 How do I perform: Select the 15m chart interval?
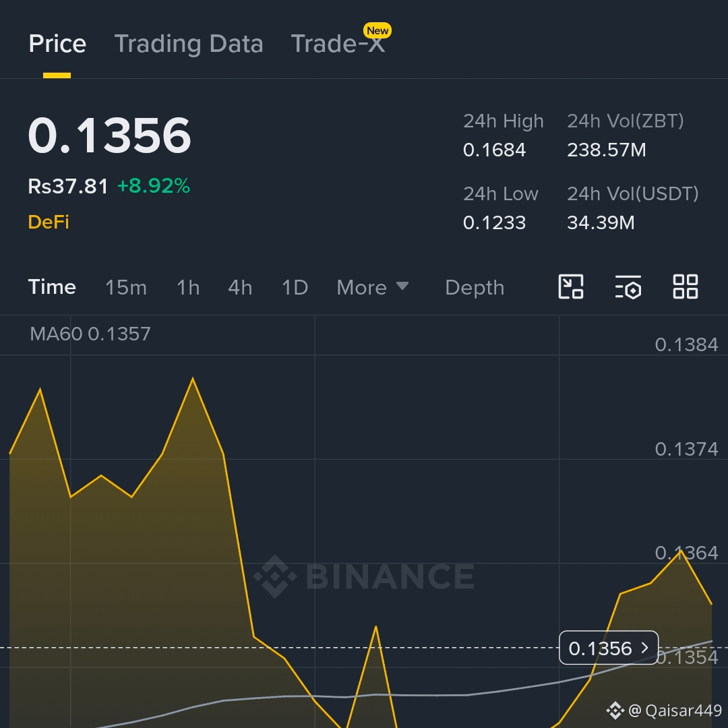pos(126,287)
